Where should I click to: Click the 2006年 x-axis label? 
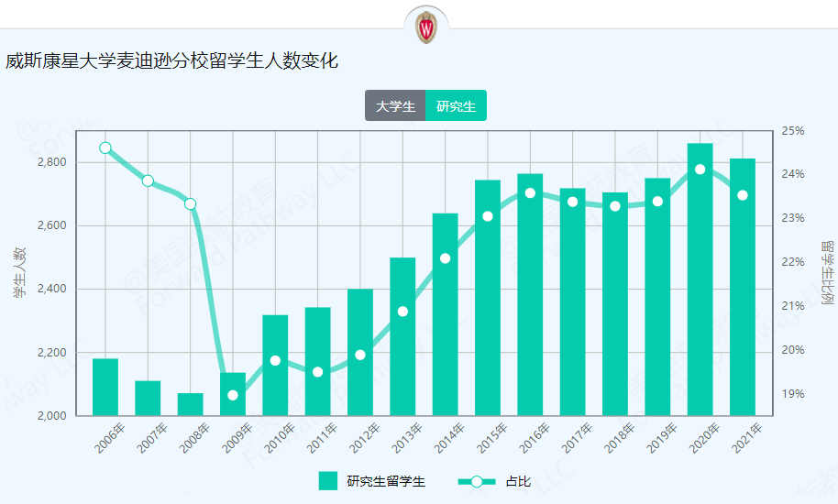[x=109, y=438]
